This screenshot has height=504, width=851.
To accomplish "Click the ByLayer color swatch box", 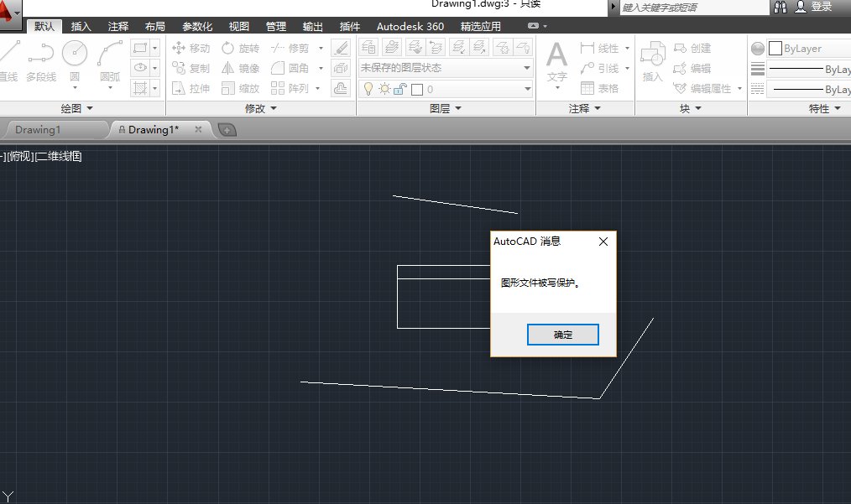I will (775, 49).
